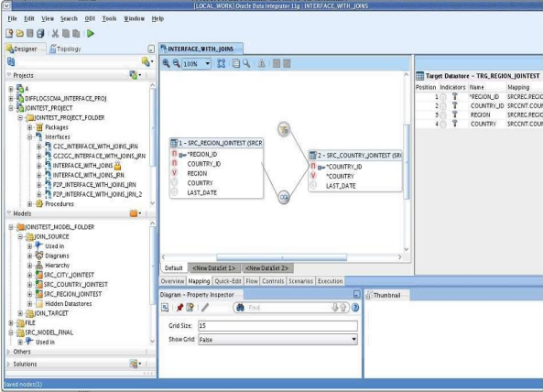The image size is (543, 392).
Task: Select the New DataSet 2 tab
Action: (266, 268)
